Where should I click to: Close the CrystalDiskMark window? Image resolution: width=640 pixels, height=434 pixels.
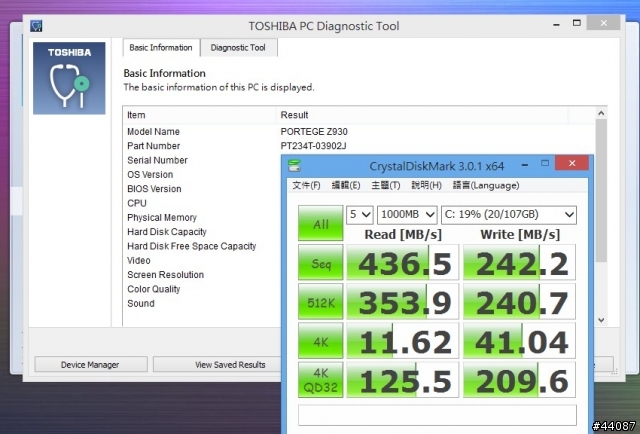click(572, 163)
